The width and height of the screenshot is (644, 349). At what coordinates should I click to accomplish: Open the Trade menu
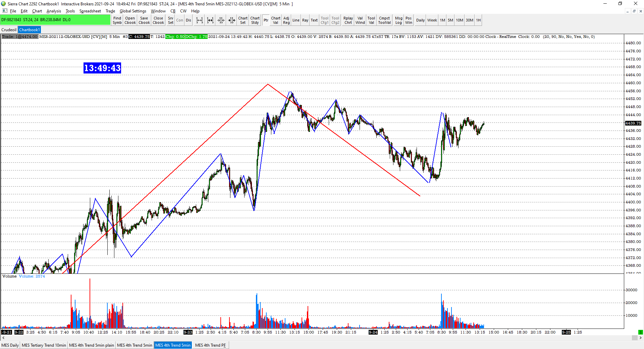(x=110, y=11)
